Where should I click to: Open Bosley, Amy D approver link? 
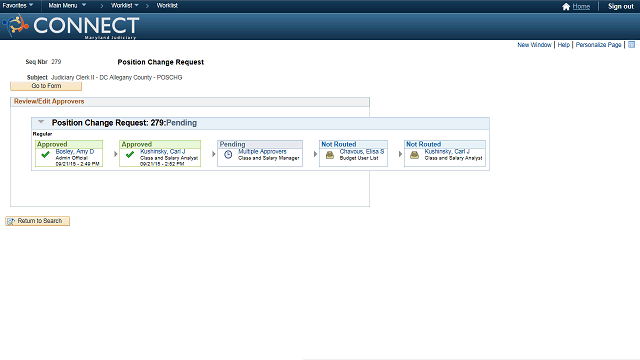75,151
